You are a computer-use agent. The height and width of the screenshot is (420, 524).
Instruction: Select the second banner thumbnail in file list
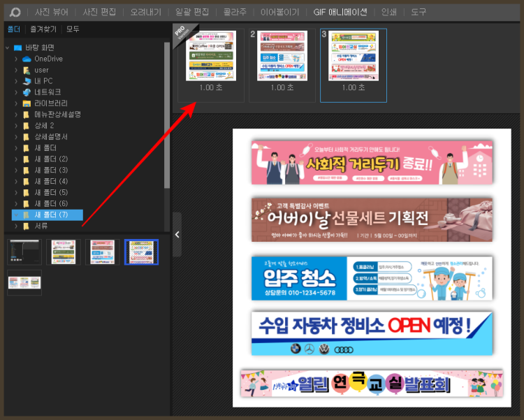coord(64,252)
